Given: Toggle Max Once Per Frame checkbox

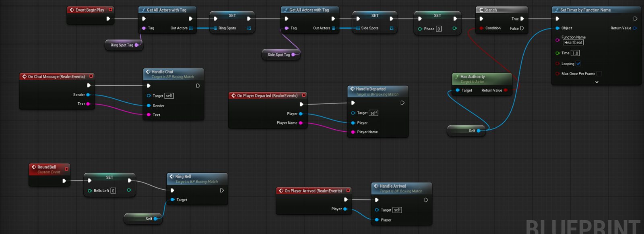Looking at the screenshot, I should pos(599,74).
